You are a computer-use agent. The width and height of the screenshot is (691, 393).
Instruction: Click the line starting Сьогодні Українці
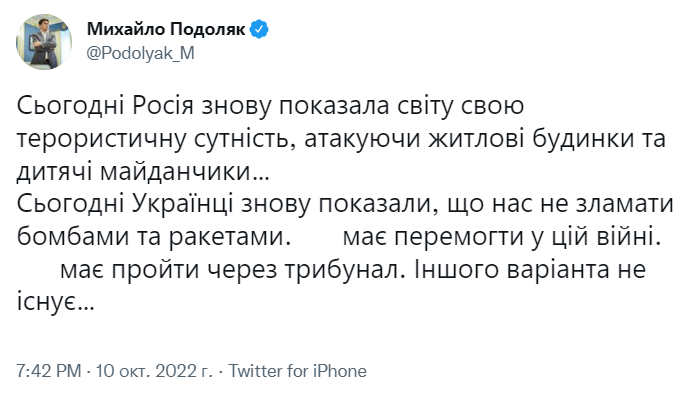[x=345, y=204]
